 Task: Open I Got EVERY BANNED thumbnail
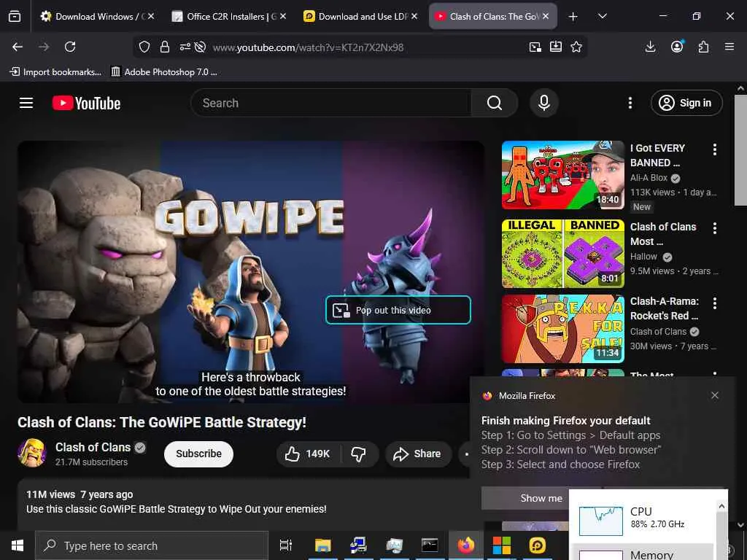(x=562, y=175)
